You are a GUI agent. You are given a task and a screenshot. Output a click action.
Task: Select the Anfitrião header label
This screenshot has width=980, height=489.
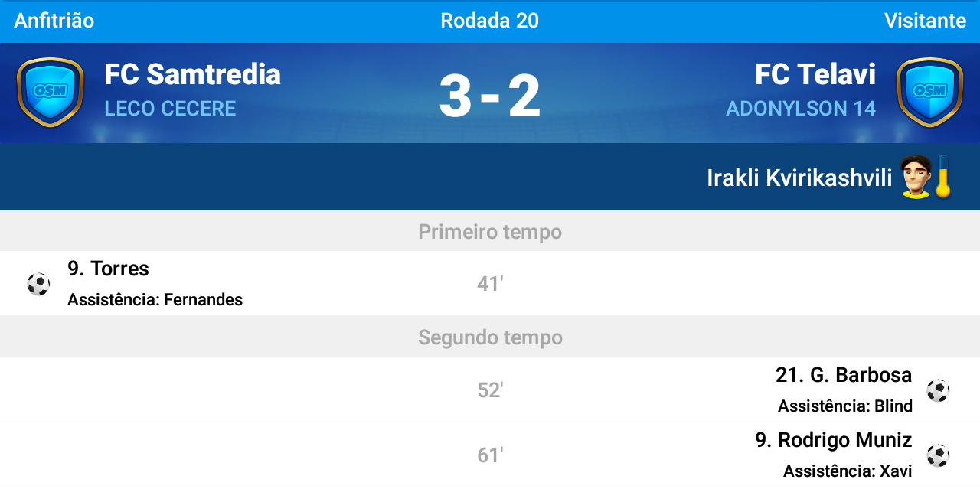[54, 21]
